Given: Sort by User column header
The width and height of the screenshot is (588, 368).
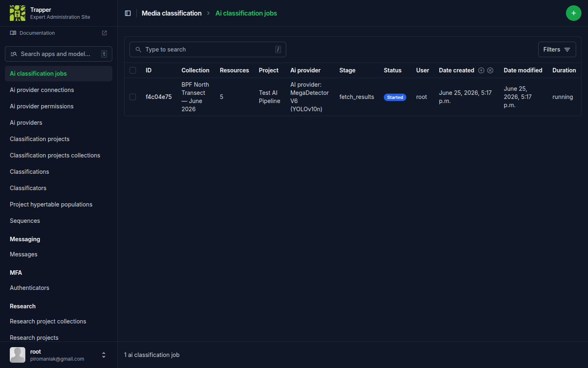Looking at the screenshot, I should click(x=423, y=70).
